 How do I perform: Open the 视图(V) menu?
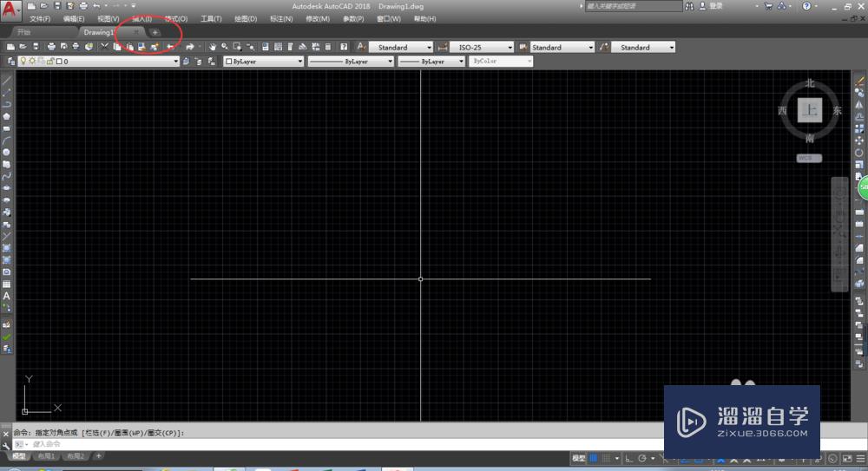(x=108, y=19)
